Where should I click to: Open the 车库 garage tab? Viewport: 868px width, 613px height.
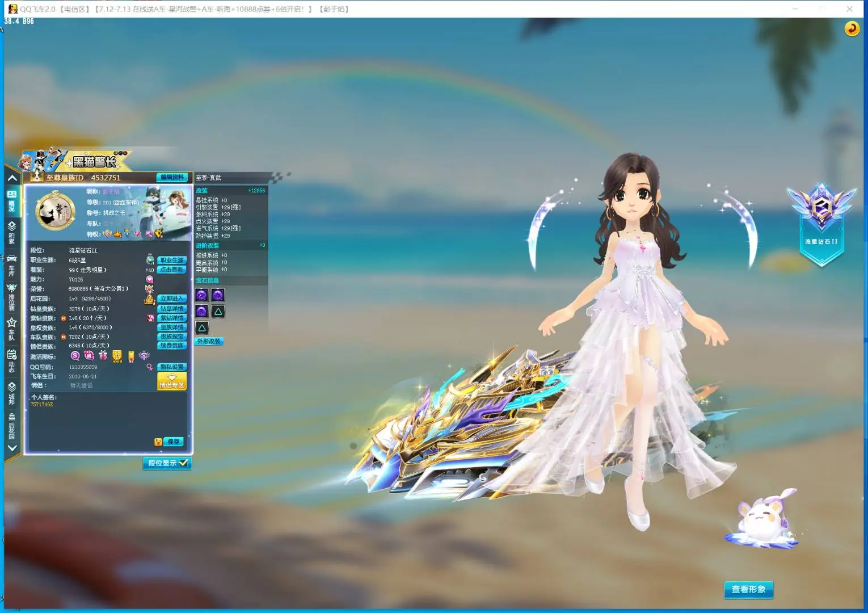coord(11,266)
